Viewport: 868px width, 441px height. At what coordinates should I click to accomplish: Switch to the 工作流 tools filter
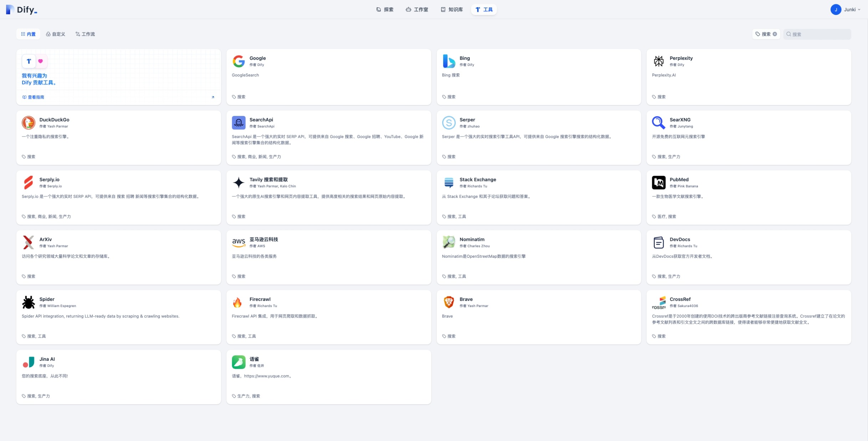pos(85,34)
